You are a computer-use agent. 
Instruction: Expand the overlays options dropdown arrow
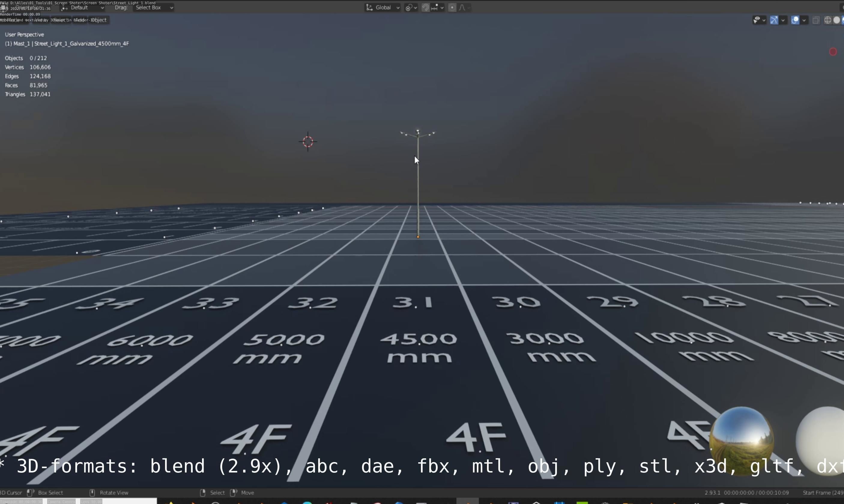[x=804, y=20]
